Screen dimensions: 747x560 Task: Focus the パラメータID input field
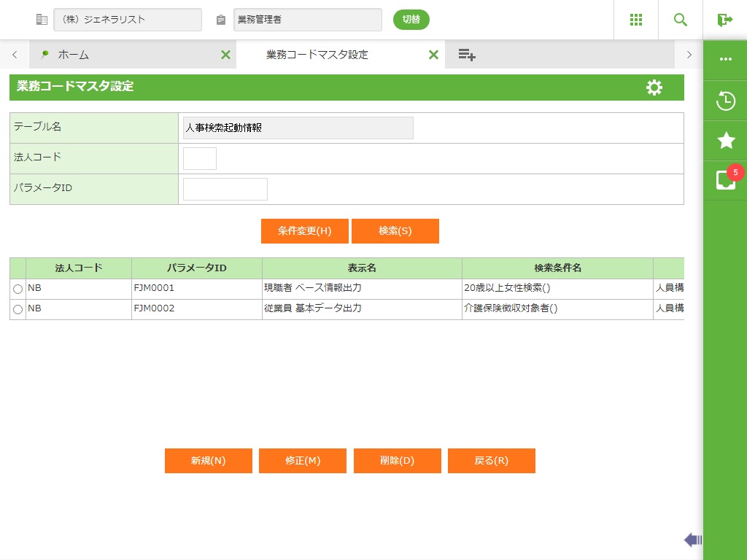(225, 189)
